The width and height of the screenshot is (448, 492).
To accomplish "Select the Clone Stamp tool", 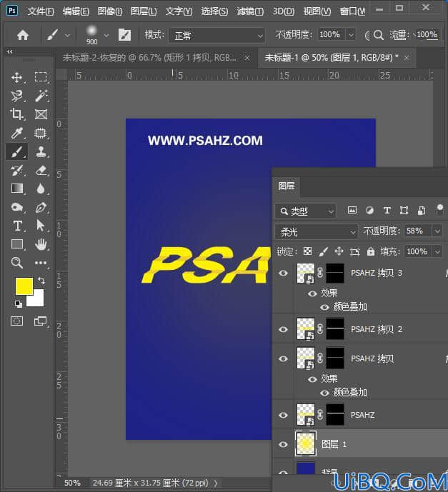I will [x=41, y=152].
